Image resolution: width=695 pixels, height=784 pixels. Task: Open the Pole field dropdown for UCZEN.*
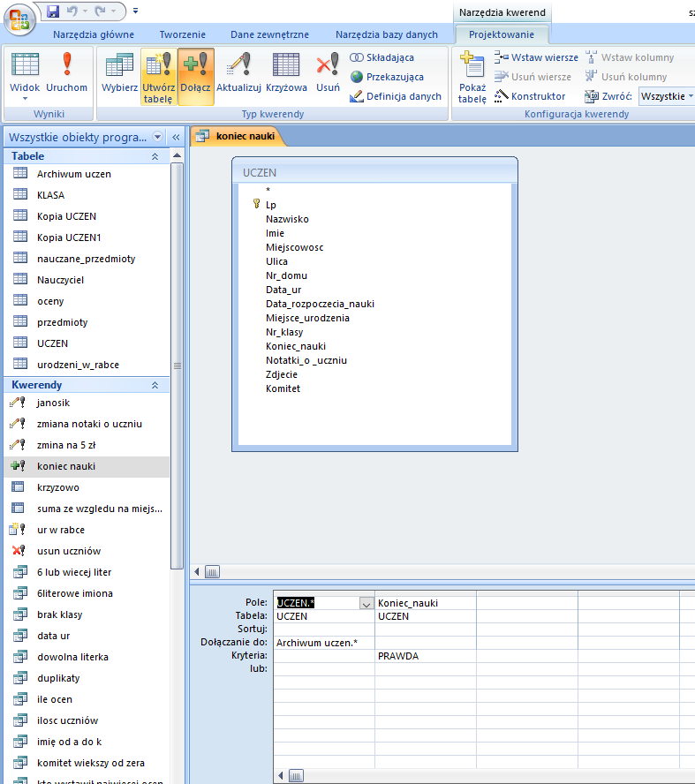(366, 603)
